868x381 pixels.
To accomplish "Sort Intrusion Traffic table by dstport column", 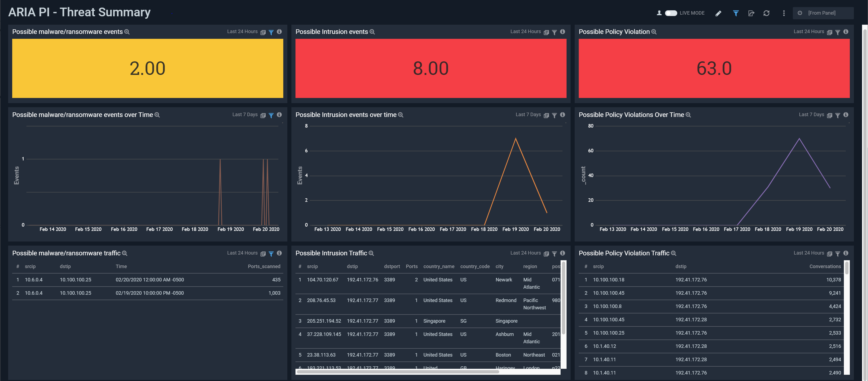I will [392, 266].
